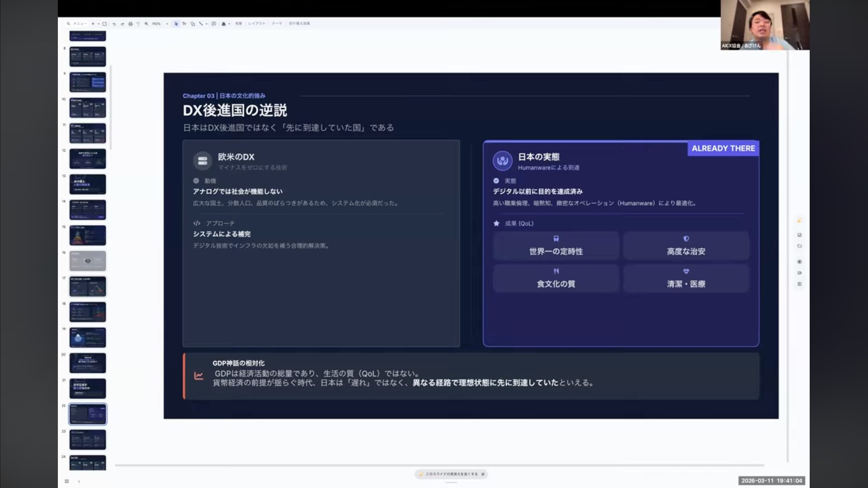868x488 pixels.
Task: Open the レイアウト layout menu
Action: 256,23
